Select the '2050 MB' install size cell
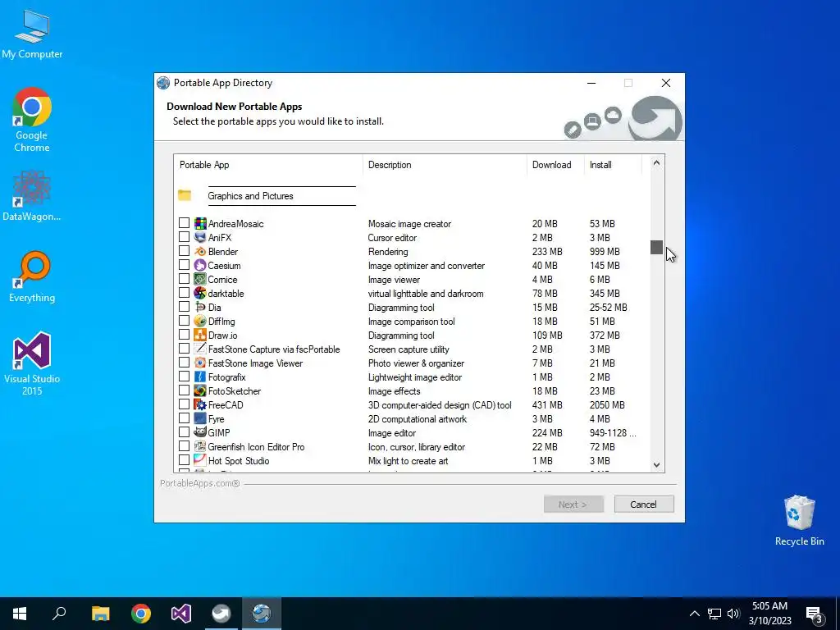 (607, 405)
